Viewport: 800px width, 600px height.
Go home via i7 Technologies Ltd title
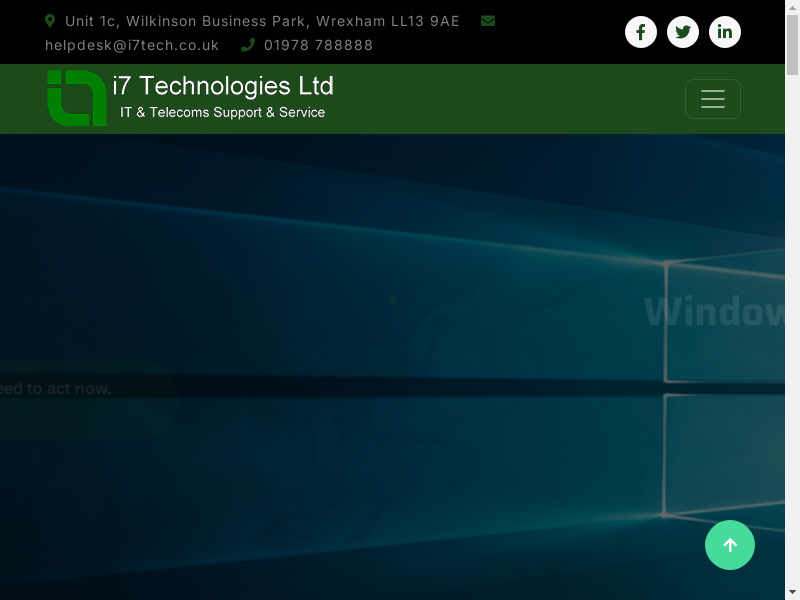click(223, 87)
